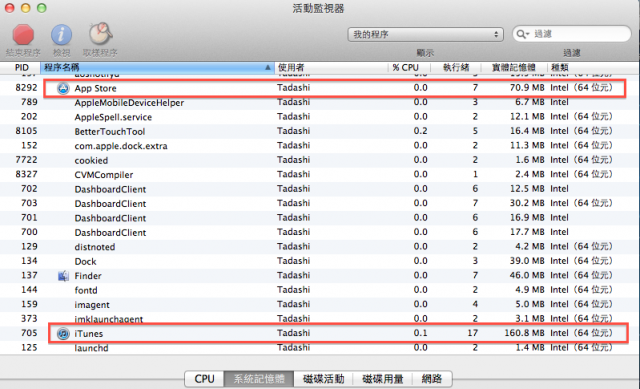This screenshot has height=389, width=640.
Task: Sort by 使用者 column header
Action: (331, 67)
